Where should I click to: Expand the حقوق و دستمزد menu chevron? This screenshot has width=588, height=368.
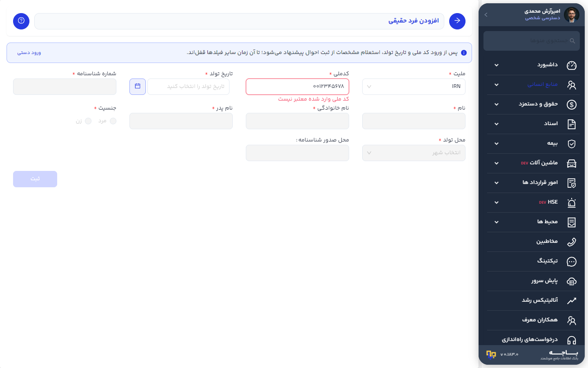point(497,105)
